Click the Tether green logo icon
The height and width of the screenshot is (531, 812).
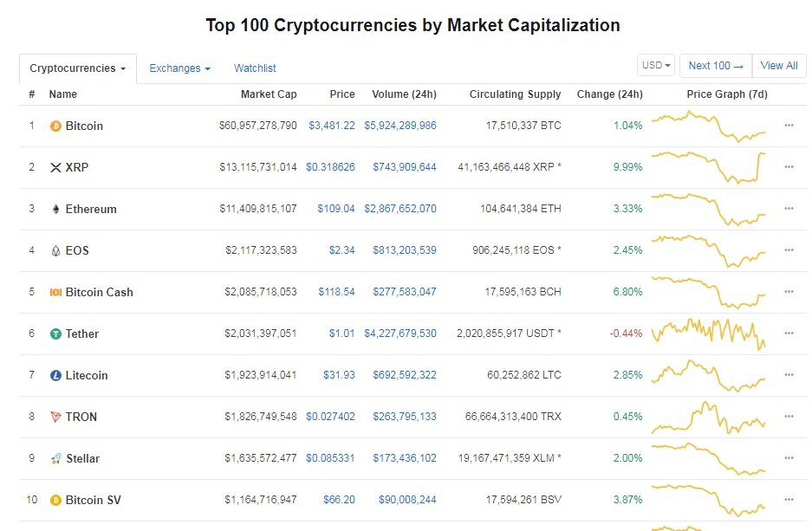(x=55, y=333)
